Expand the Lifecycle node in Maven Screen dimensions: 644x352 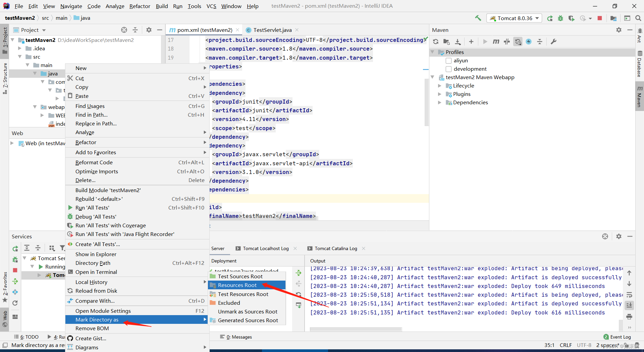pos(439,86)
